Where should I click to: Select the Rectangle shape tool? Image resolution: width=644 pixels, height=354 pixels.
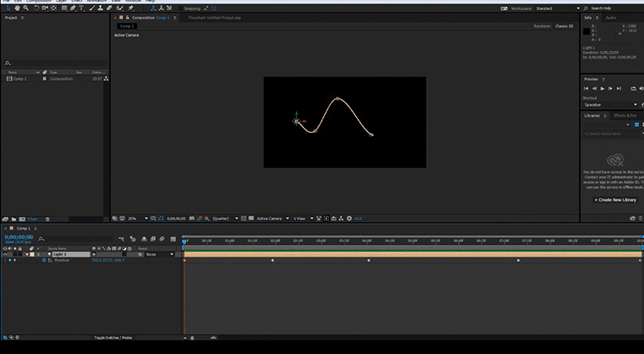(x=65, y=8)
